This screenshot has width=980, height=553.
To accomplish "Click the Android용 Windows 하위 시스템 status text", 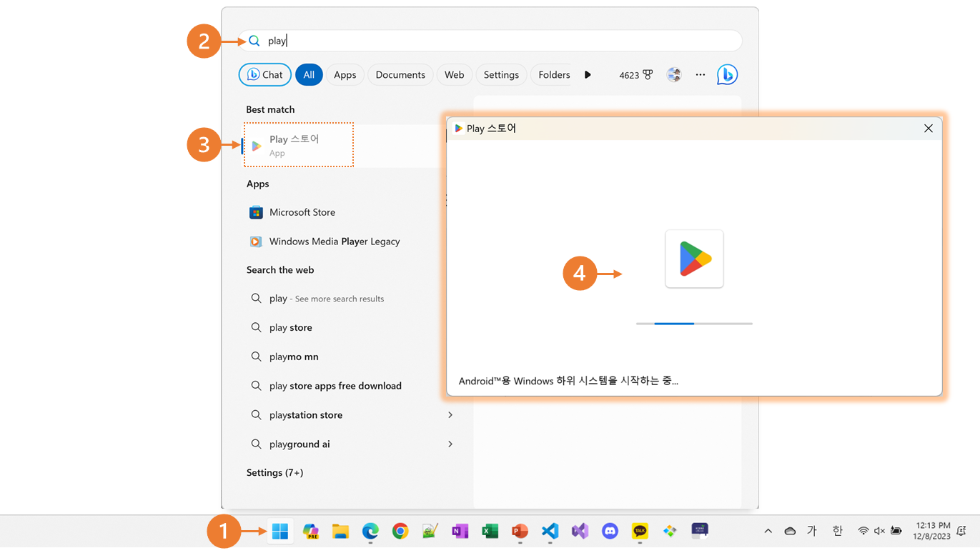I will point(568,381).
